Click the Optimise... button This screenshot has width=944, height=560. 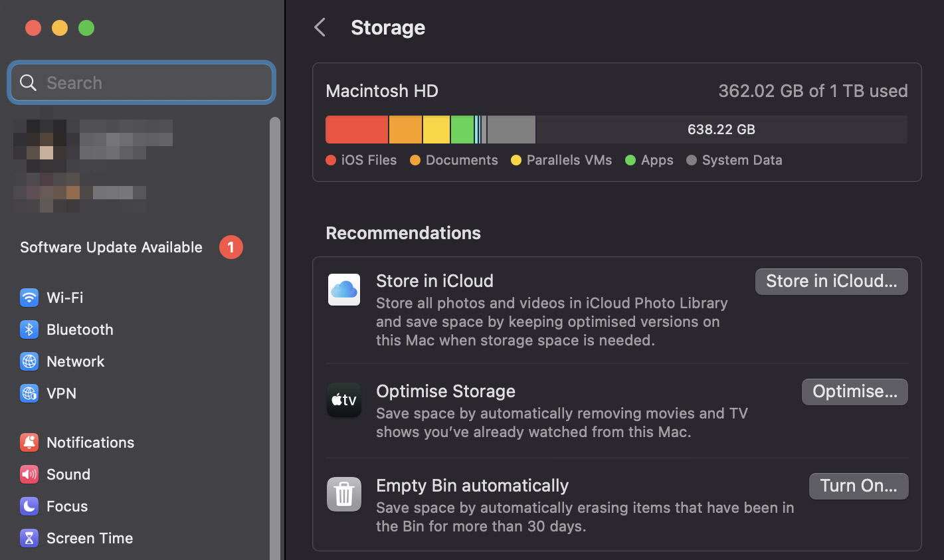pos(855,391)
